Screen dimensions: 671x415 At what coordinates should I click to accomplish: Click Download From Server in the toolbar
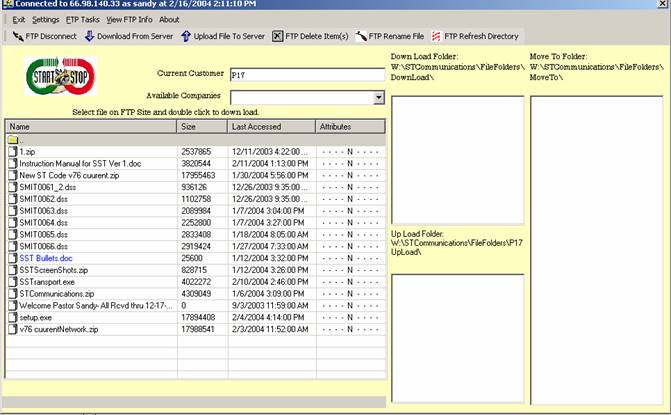coord(128,36)
